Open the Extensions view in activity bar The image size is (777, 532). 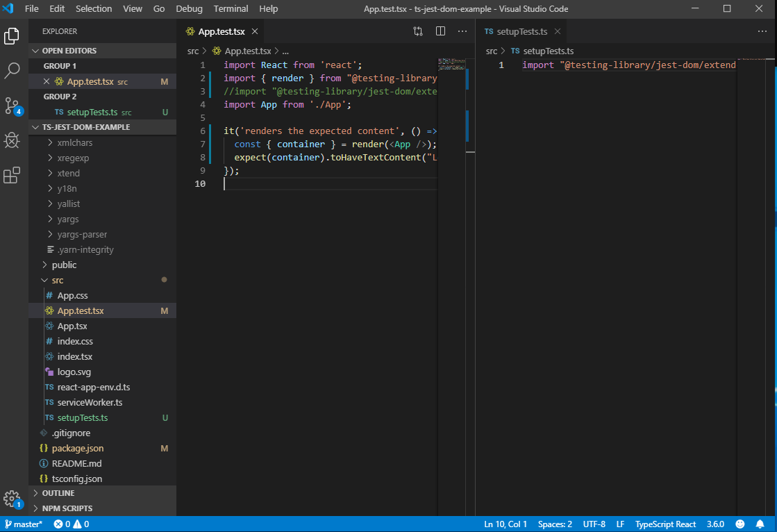11,175
